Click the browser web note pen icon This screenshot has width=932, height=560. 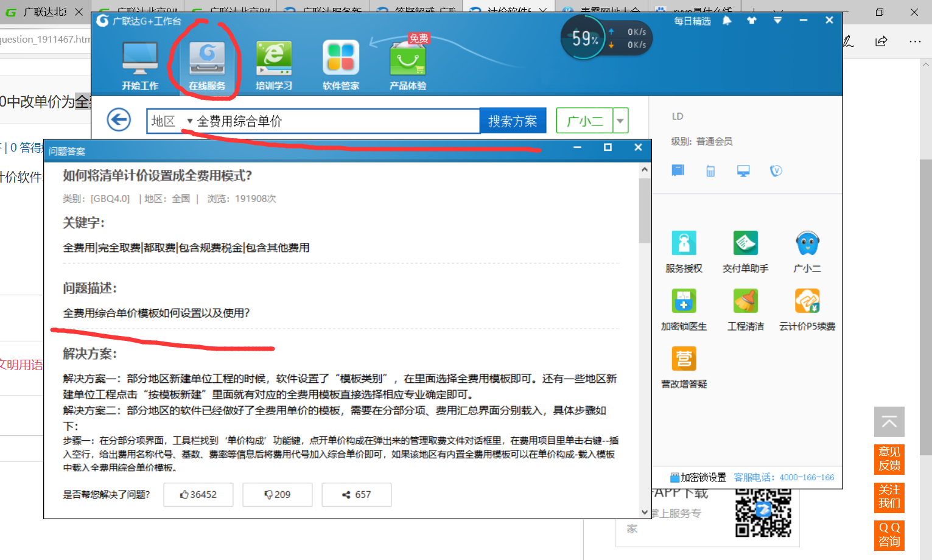(848, 41)
